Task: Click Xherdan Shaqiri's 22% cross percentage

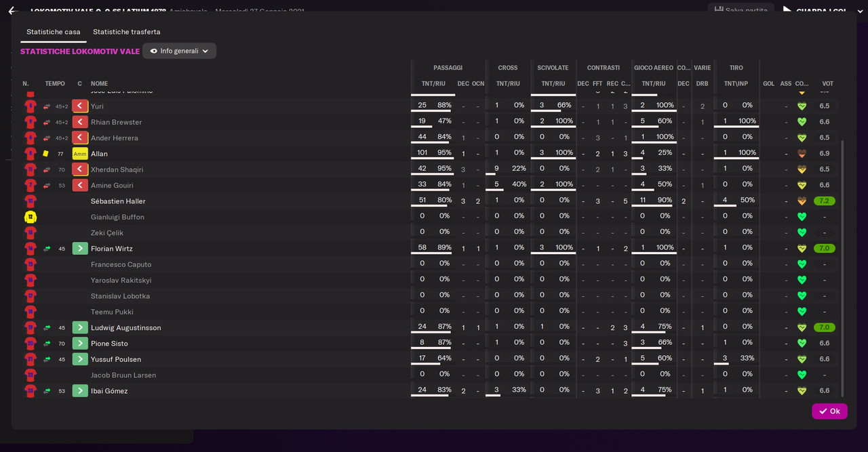Action: [x=519, y=169]
